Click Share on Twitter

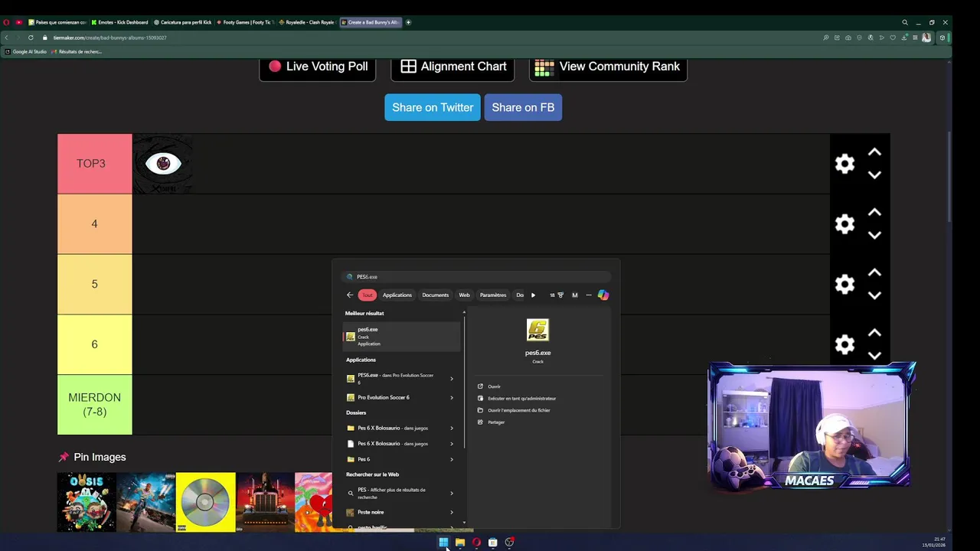tap(433, 107)
